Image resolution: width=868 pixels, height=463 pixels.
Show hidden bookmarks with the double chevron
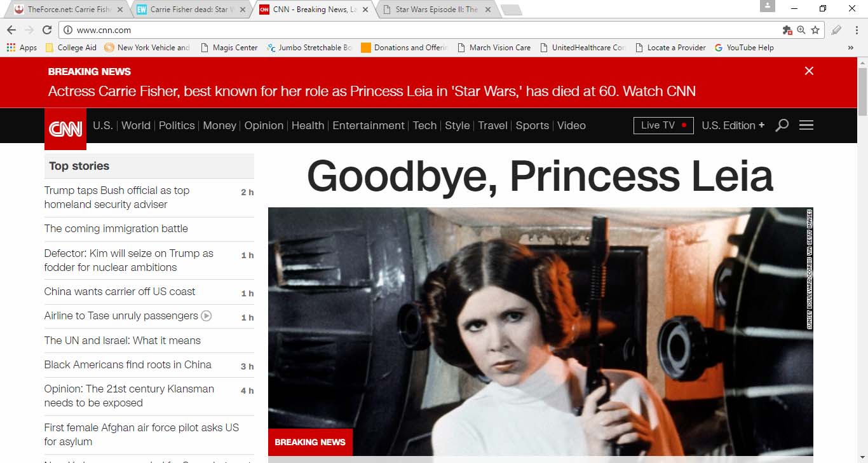[x=850, y=48]
